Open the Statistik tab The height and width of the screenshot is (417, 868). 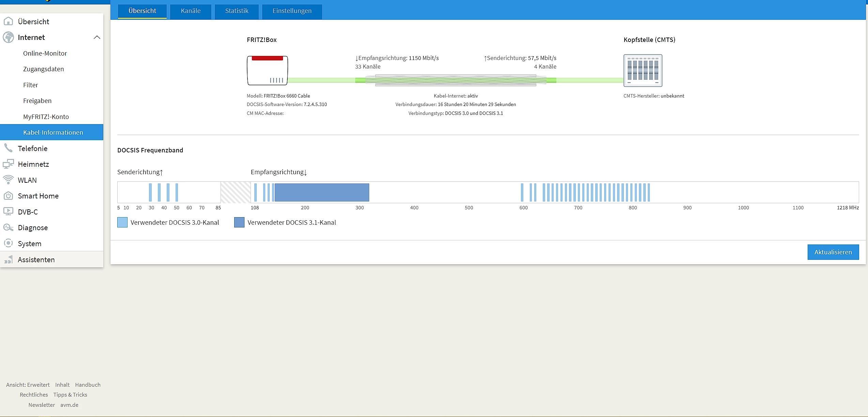point(237,11)
